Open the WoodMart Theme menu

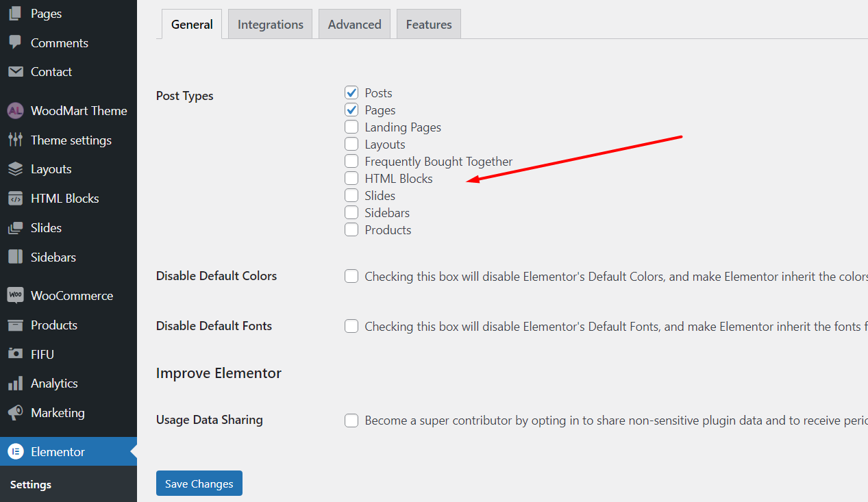pyautogui.click(x=69, y=110)
